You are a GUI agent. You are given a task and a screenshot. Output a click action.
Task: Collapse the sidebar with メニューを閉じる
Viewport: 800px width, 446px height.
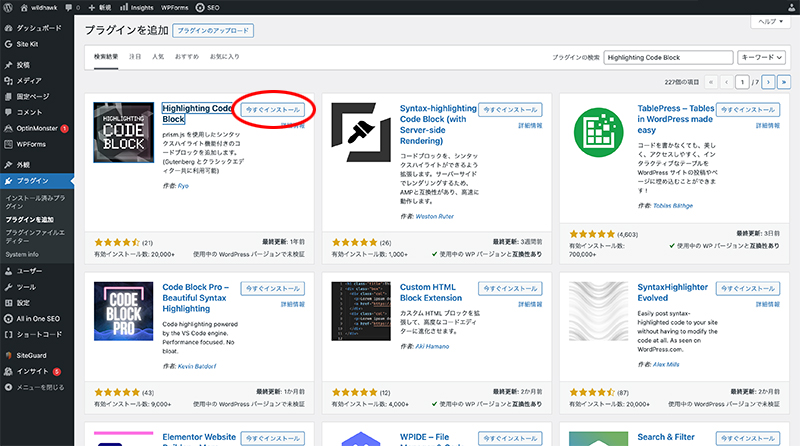coord(40,387)
